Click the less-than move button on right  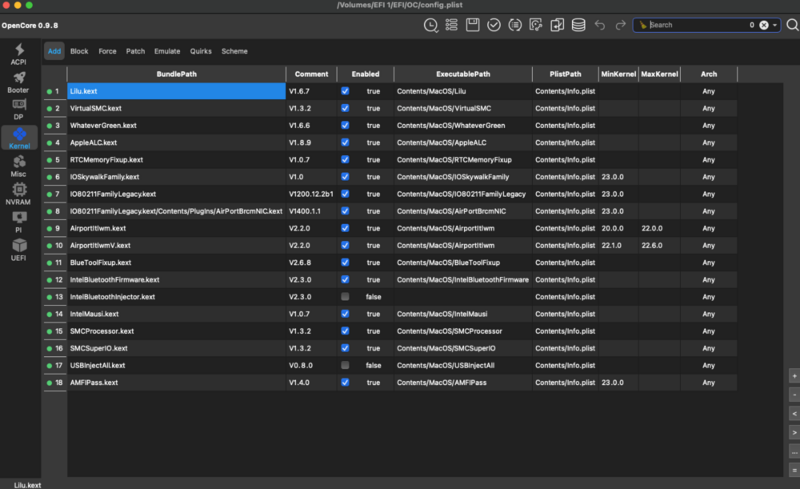click(794, 413)
